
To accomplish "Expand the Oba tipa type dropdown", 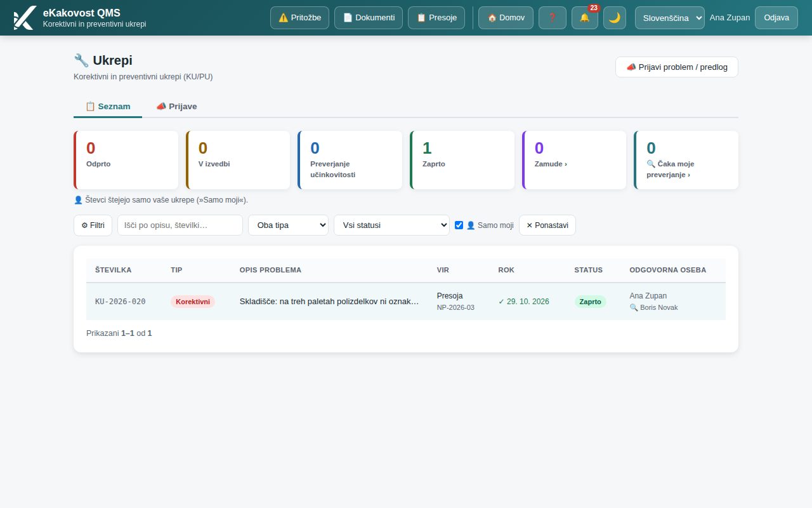I will pyautogui.click(x=288, y=225).
